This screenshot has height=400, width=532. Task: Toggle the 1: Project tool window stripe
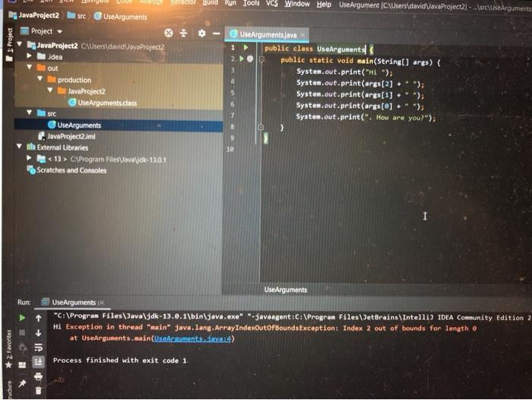[x=9, y=45]
